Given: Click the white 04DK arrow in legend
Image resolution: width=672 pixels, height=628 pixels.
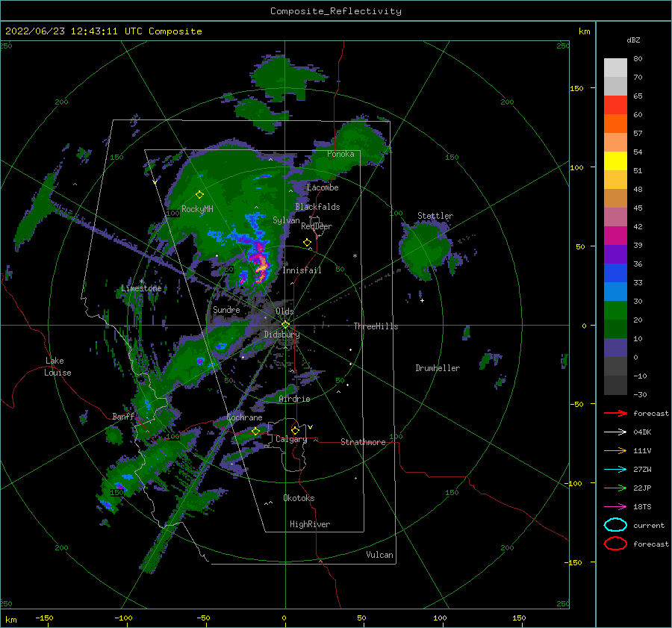Looking at the screenshot, I should [615, 432].
